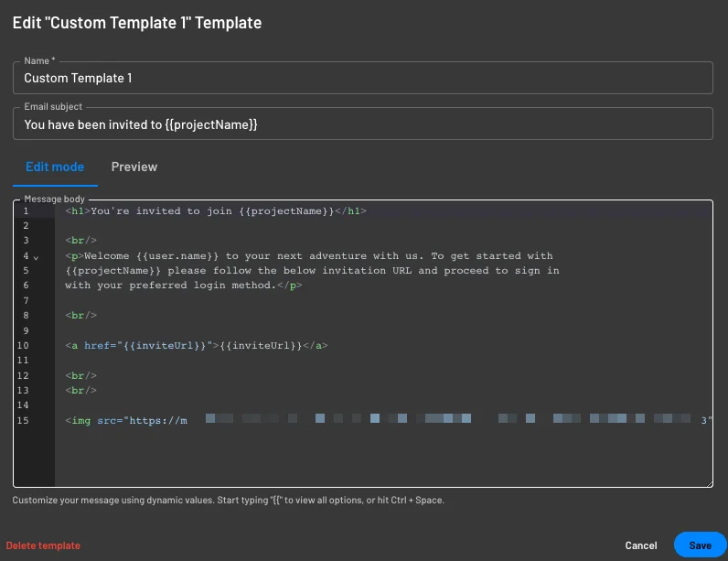Screen dimensions: 728x561
Task: Switch to the Preview tab
Action: [x=134, y=167]
